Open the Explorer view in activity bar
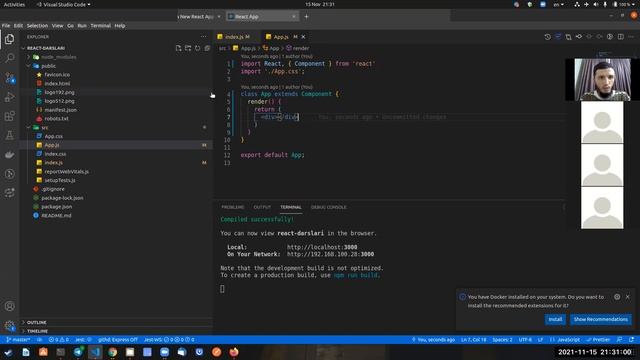 [x=9, y=39]
